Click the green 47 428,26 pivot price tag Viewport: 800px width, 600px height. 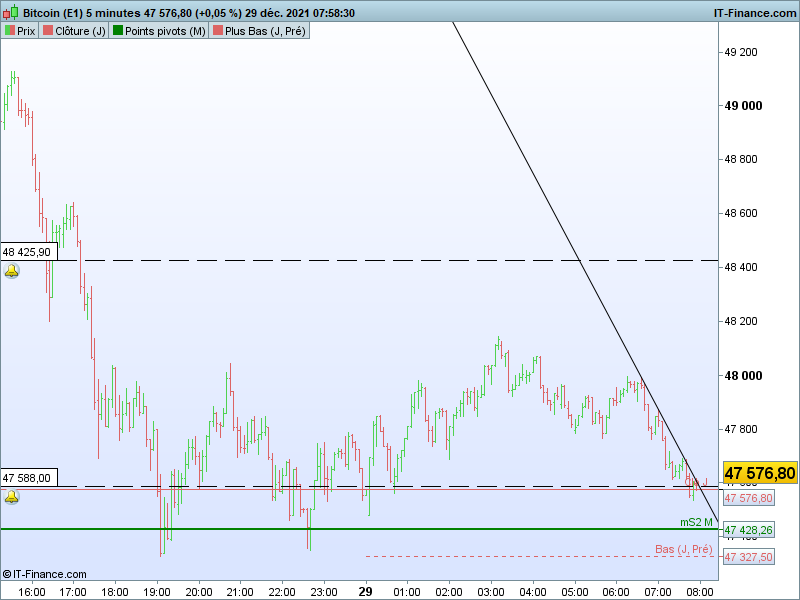coord(748,530)
